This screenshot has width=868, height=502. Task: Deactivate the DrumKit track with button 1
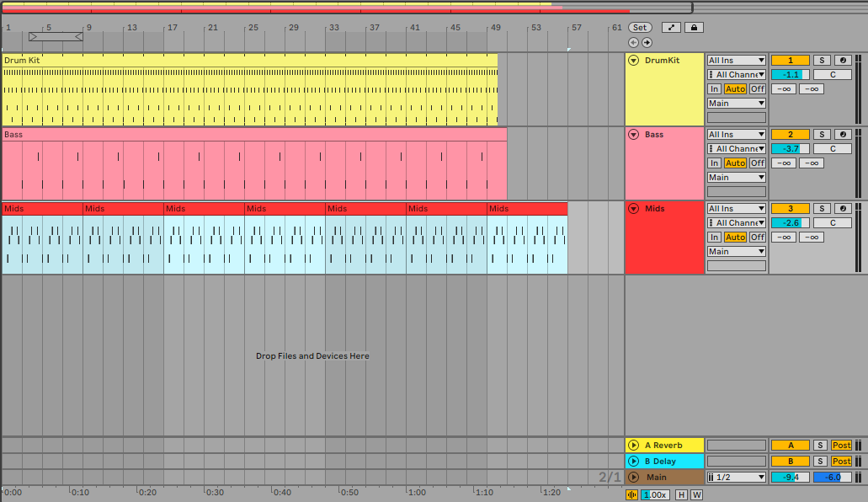pos(790,61)
